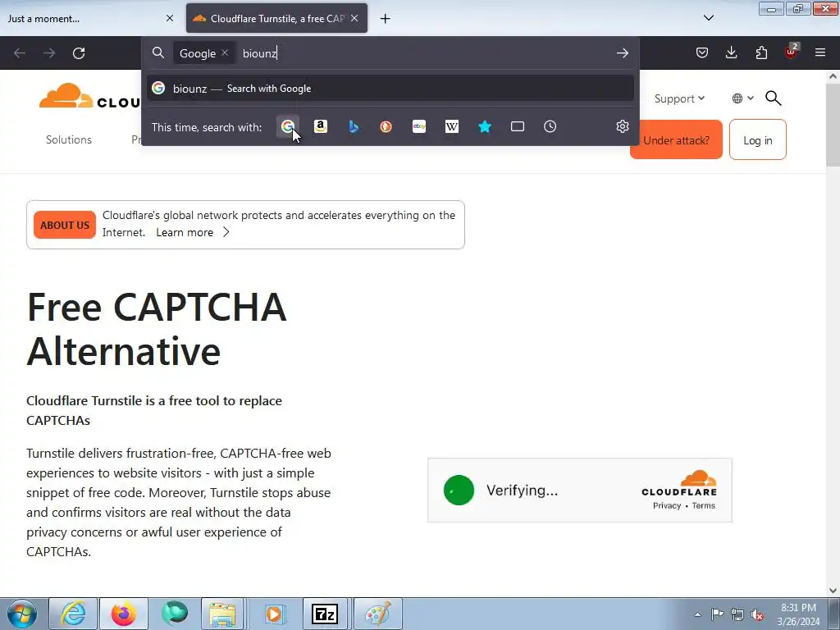List all tabs dropdown arrow

click(x=708, y=18)
